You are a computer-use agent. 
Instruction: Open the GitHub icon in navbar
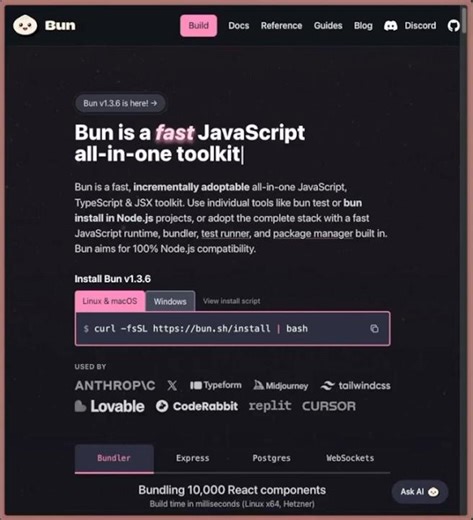(x=453, y=26)
